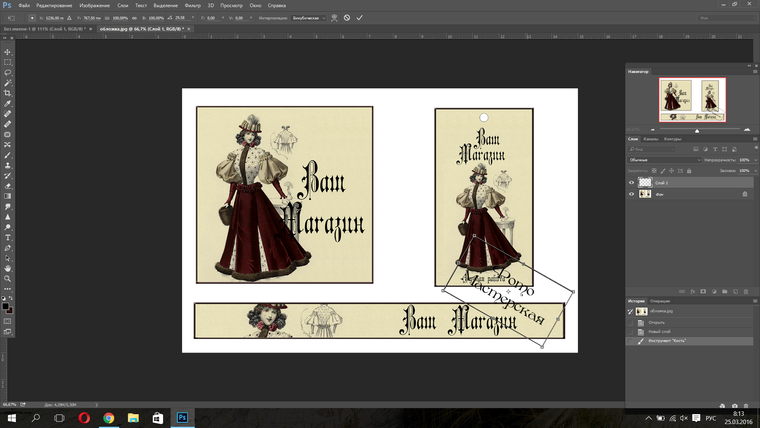The height and width of the screenshot is (428, 760).
Task: Select the Инструмент "Кисть" history state
Action: (690, 341)
